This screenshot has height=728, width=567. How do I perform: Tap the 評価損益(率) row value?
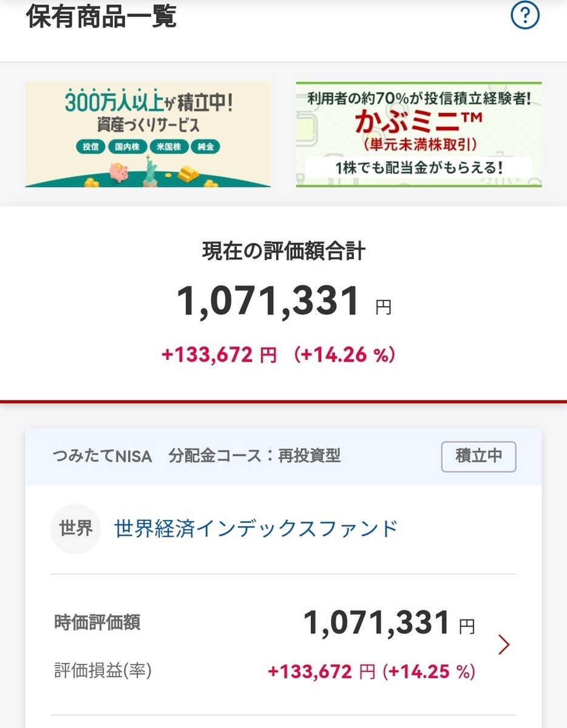click(x=371, y=672)
